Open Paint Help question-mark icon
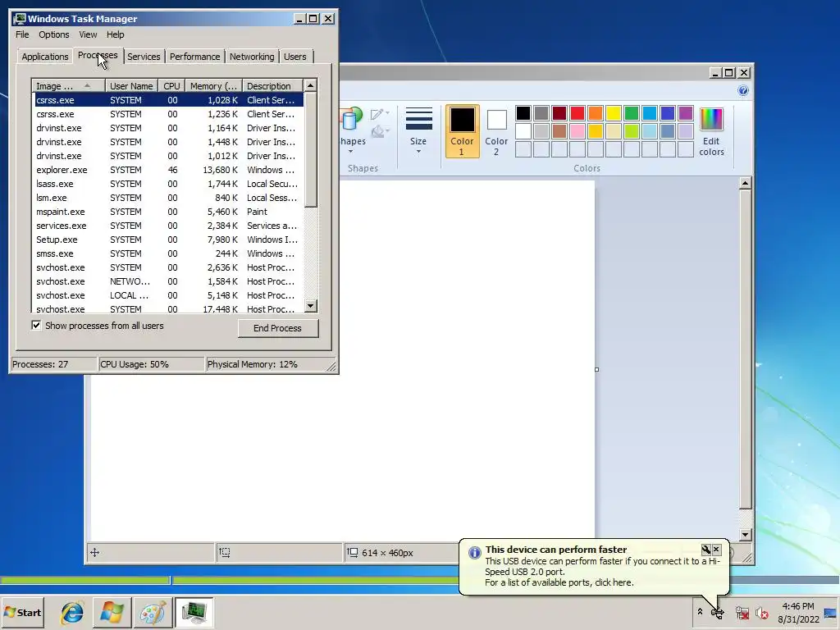 743,90
